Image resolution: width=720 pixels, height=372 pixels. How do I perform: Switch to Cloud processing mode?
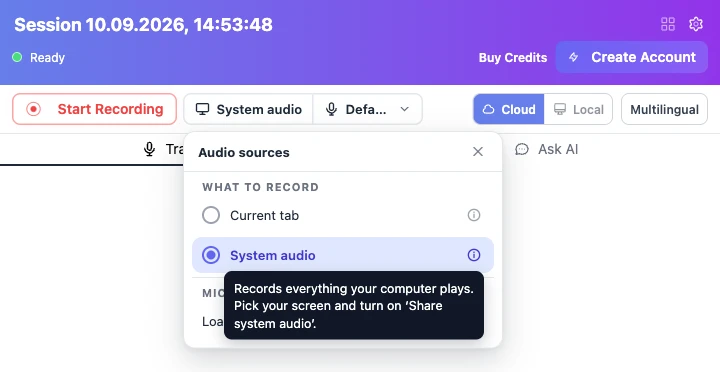(x=509, y=109)
